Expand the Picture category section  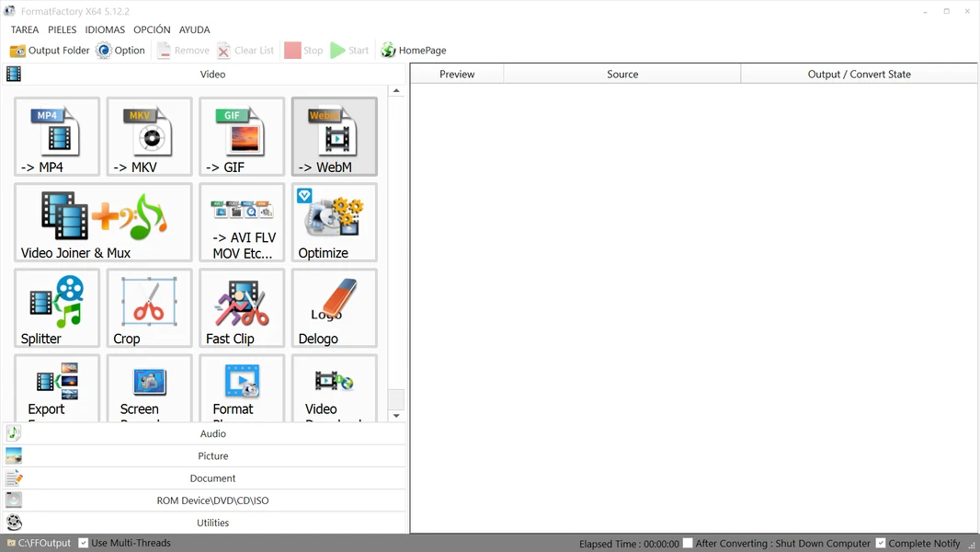(212, 456)
